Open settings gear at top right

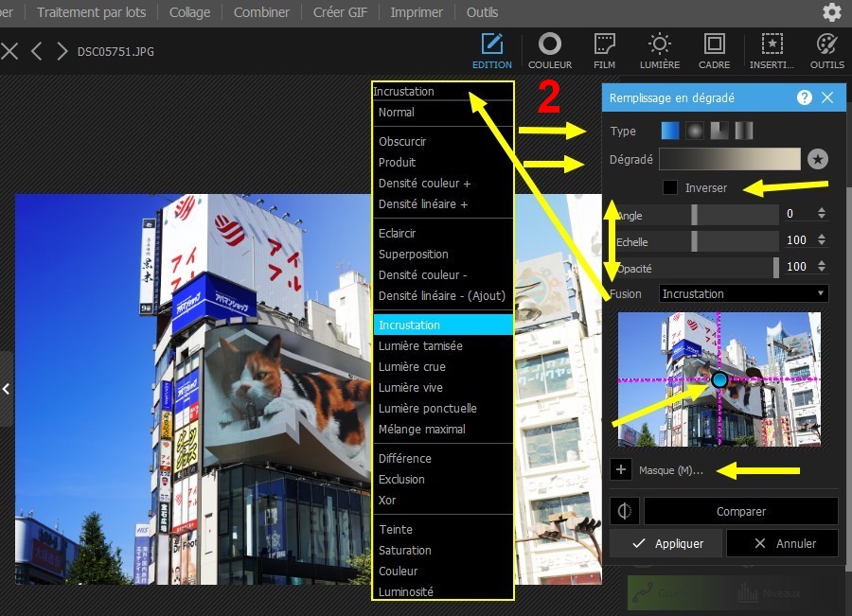832,12
